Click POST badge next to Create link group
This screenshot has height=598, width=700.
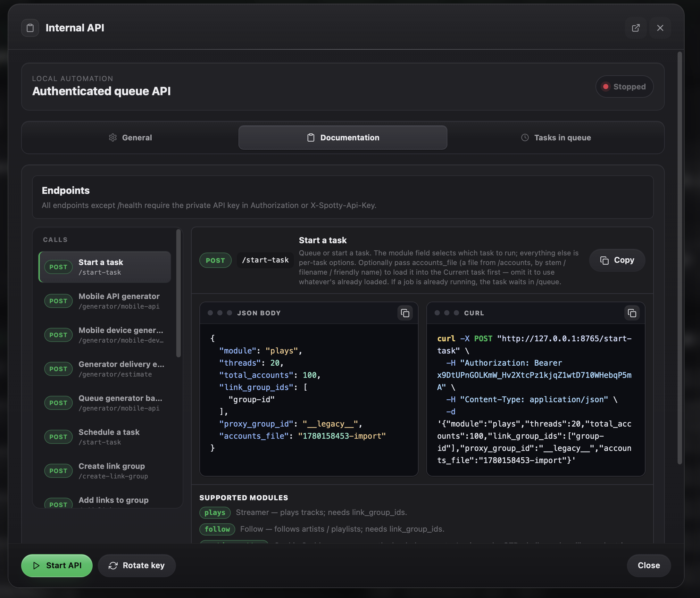58,471
